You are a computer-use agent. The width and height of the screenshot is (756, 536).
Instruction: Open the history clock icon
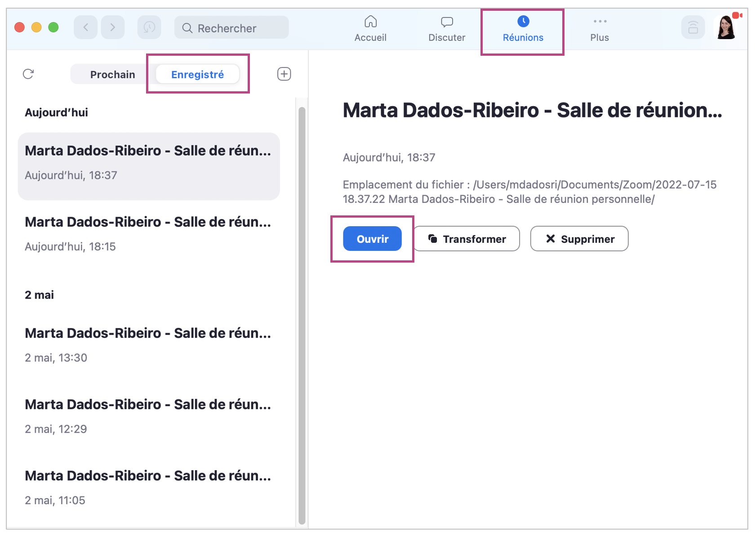click(149, 28)
